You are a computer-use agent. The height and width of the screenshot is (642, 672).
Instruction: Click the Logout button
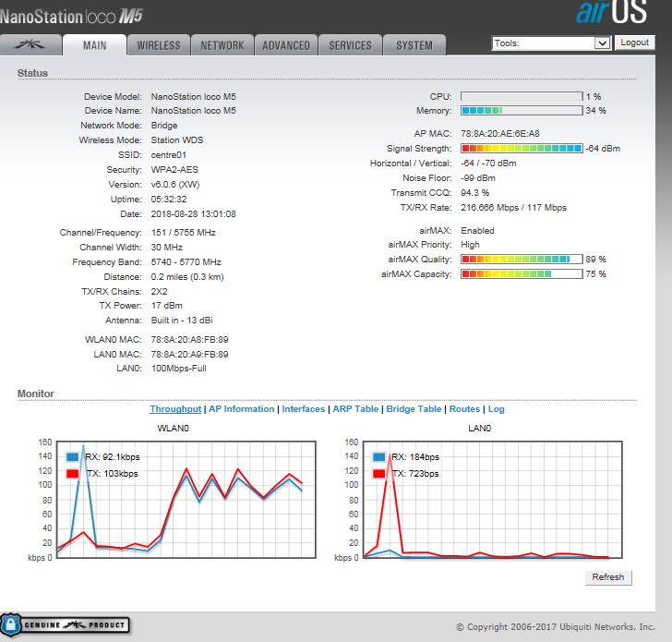(x=635, y=42)
